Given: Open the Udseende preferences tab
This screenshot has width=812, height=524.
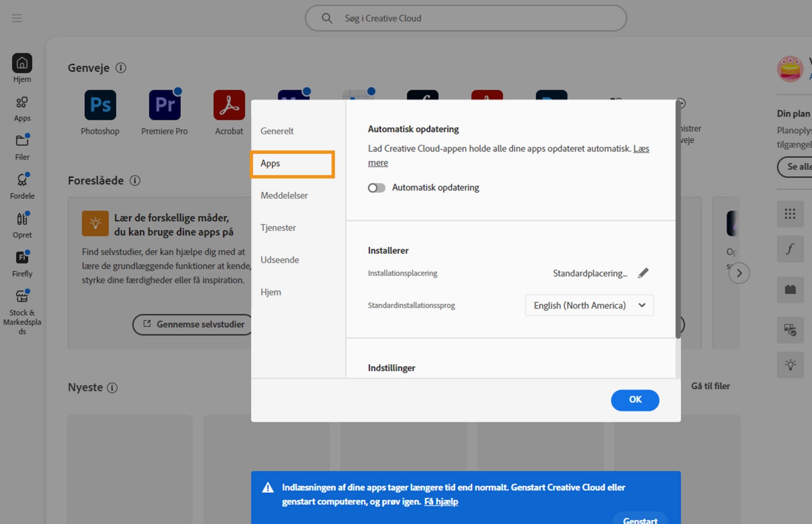Looking at the screenshot, I should 280,260.
